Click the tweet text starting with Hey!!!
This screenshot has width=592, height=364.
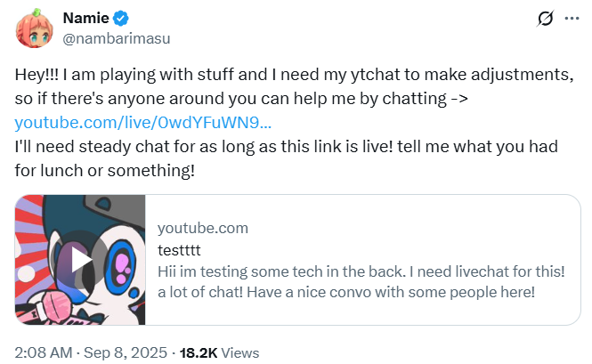pos(267,73)
